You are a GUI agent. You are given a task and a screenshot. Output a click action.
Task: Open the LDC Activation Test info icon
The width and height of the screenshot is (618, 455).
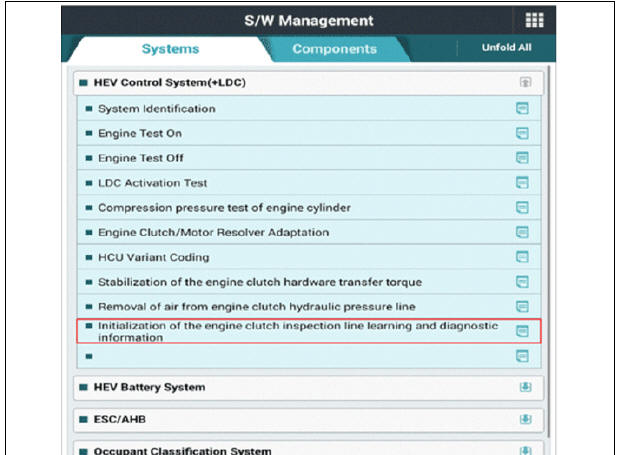pyautogui.click(x=522, y=183)
